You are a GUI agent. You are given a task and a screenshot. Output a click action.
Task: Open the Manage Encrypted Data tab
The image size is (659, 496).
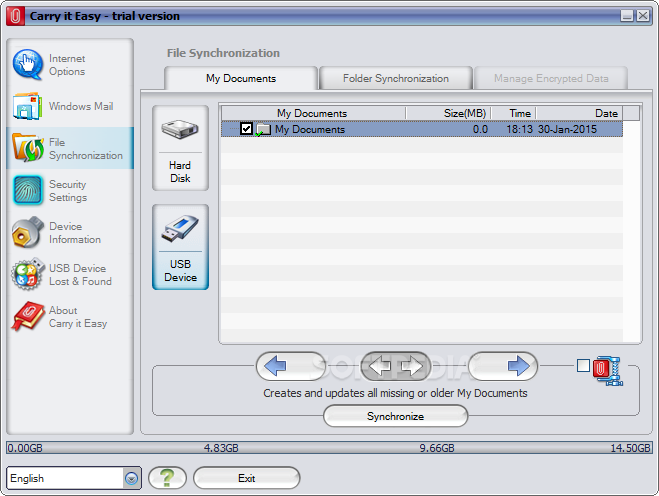551,78
